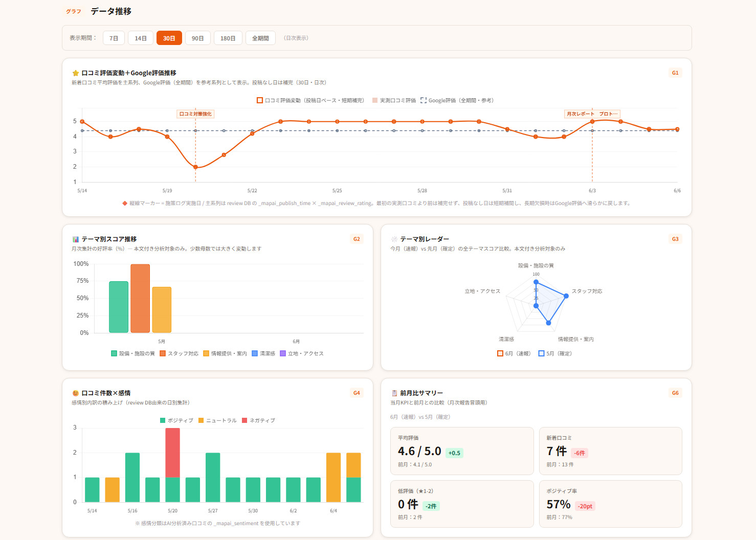Toggle 5月（確定）radar legend
756x540 pixels.
pyautogui.click(x=555, y=354)
